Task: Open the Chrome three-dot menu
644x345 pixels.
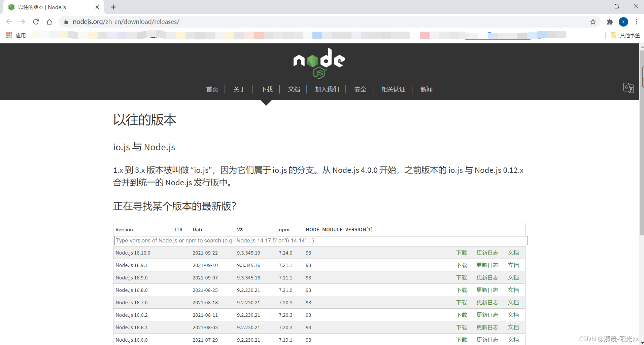Action: [637, 22]
